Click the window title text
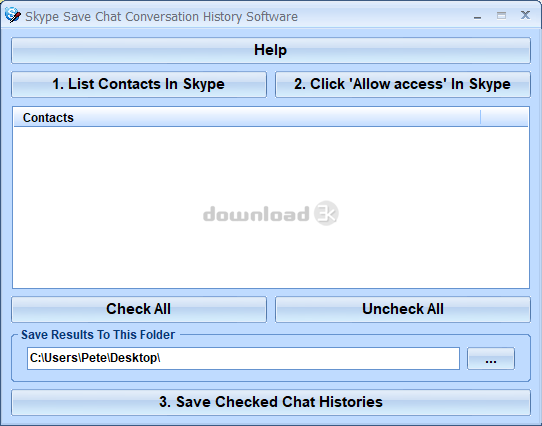The image size is (542, 426). [161, 17]
